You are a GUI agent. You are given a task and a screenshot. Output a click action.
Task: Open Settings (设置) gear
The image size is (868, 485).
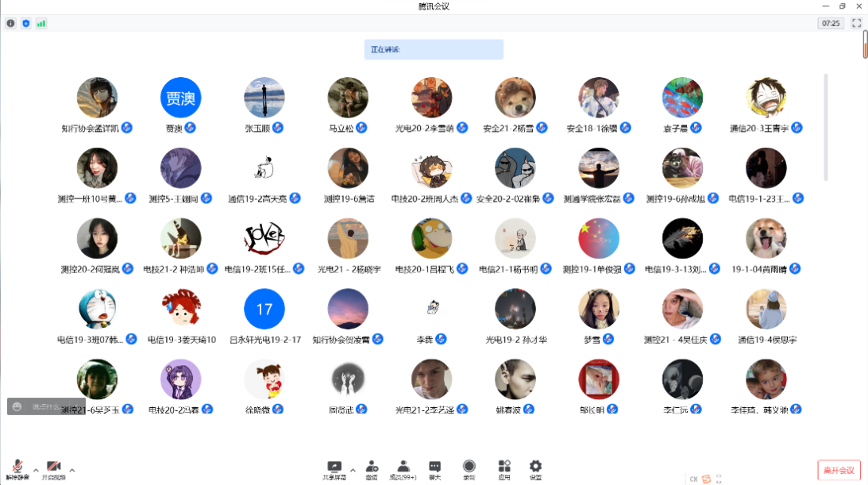(535, 470)
